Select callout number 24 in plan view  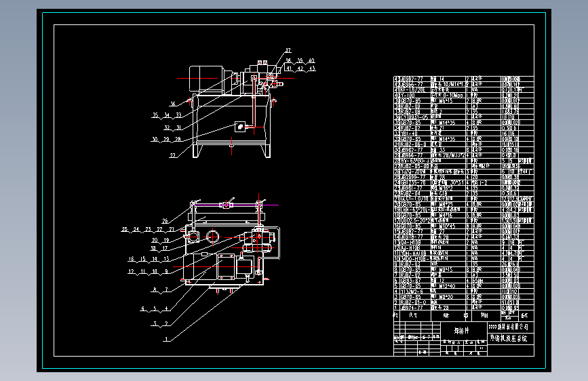tap(136, 229)
